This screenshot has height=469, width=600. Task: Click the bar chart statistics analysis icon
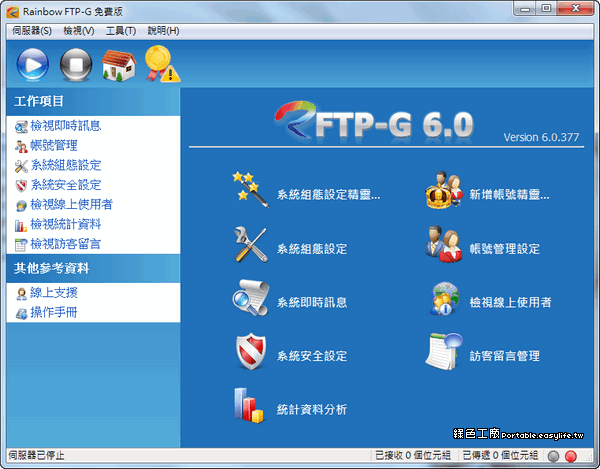(x=249, y=405)
